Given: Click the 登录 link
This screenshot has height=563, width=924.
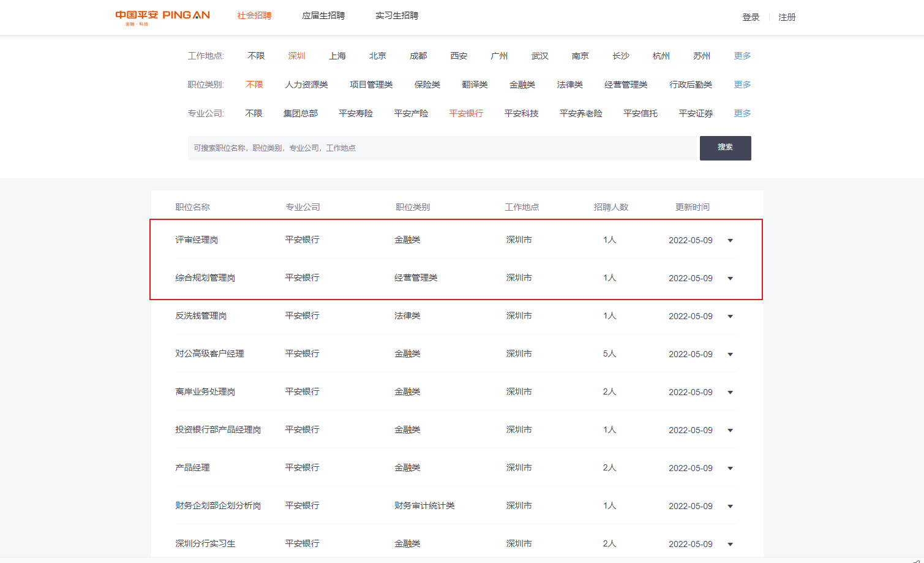Looking at the screenshot, I should [751, 17].
